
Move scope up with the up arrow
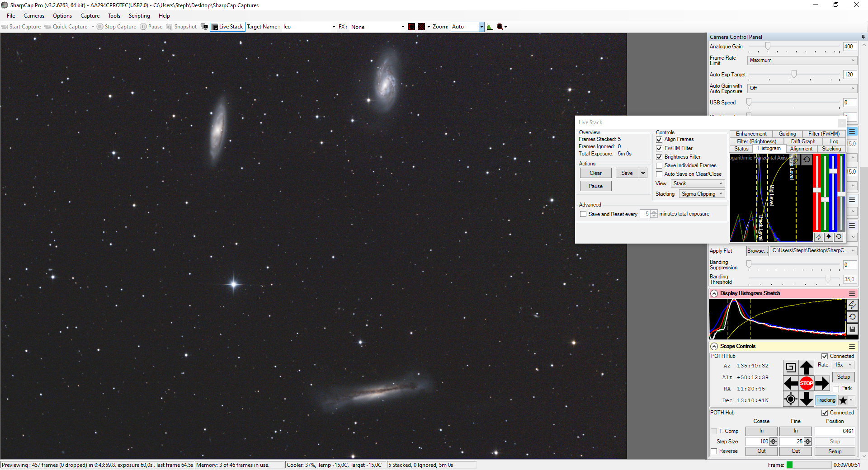point(807,367)
